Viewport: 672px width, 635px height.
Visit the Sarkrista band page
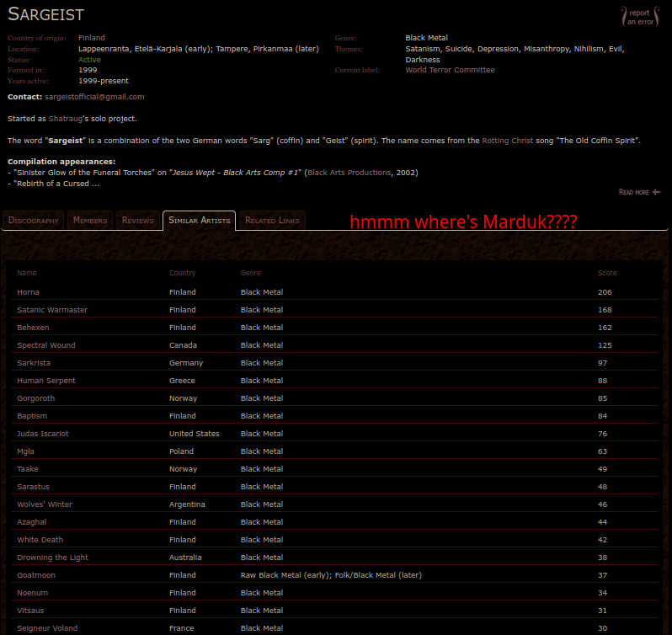click(34, 363)
